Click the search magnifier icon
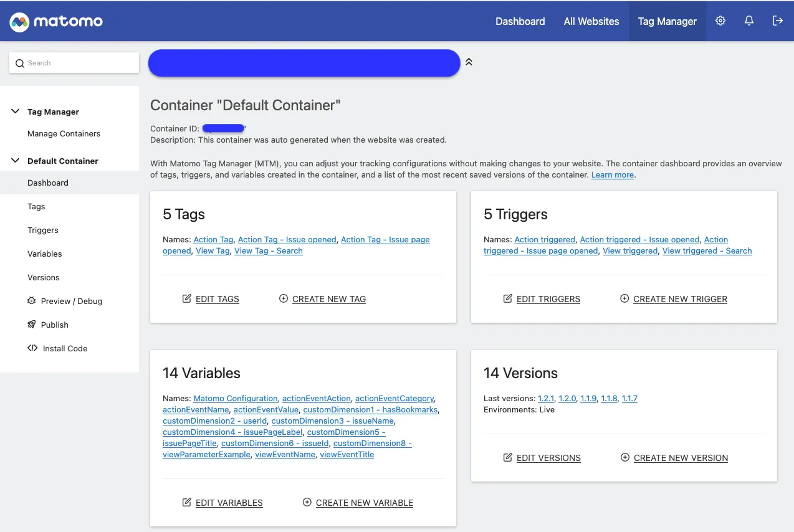This screenshot has width=794, height=532. [x=20, y=63]
